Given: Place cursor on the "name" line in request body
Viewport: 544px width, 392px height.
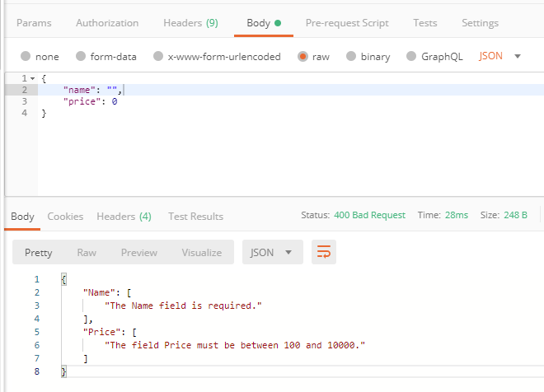Looking at the screenshot, I should coord(291,90).
